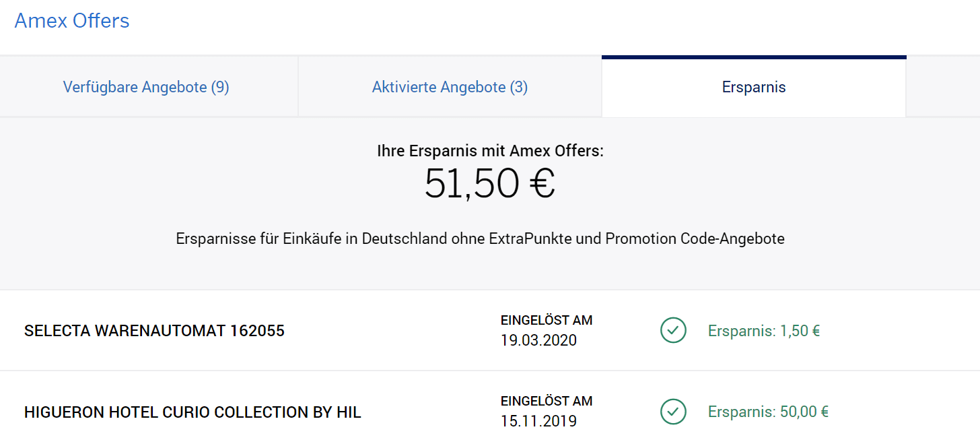Click the green checkmark for Selecta Warenautomat
The height and width of the screenshot is (446, 980).
[673, 331]
